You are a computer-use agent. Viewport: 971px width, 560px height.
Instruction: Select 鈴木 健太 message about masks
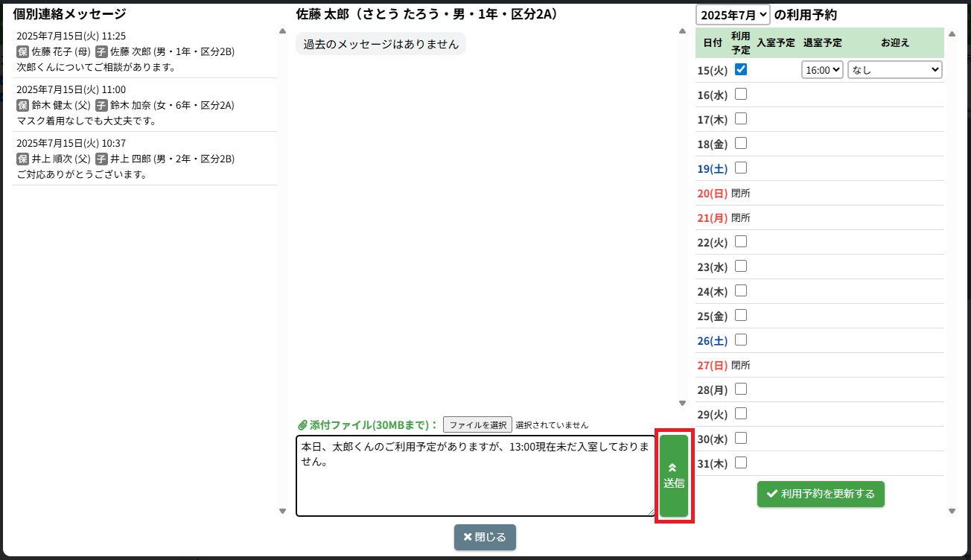(x=144, y=105)
